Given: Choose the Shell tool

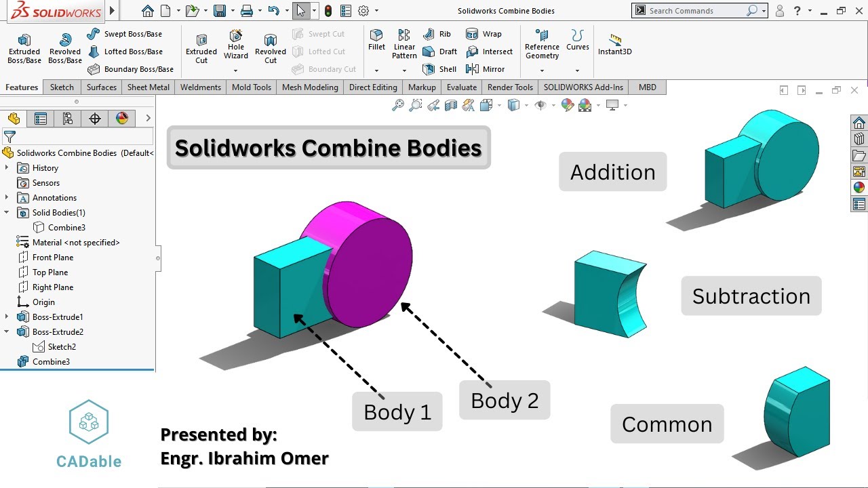Looking at the screenshot, I should (x=439, y=69).
